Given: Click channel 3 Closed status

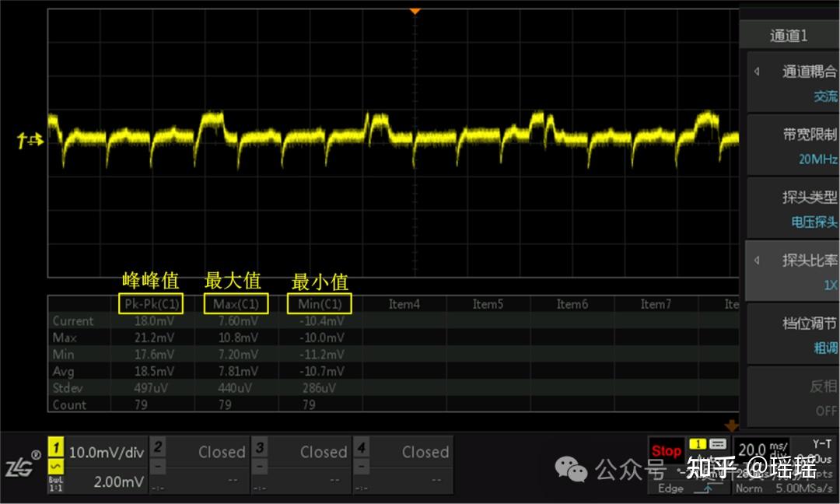Looking at the screenshot, I should [x=324, y=452].
